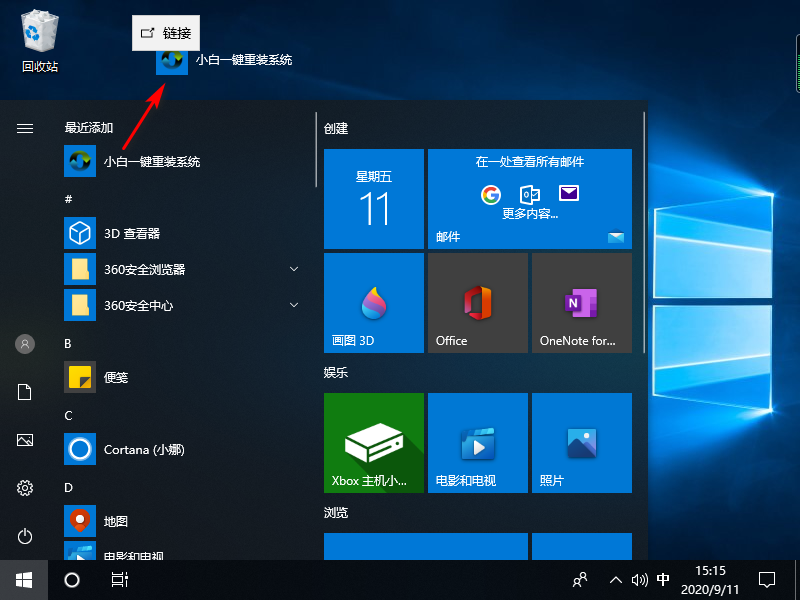Open the 邮件 mail tile
The image size is (800, 600).
coord(530,199)
